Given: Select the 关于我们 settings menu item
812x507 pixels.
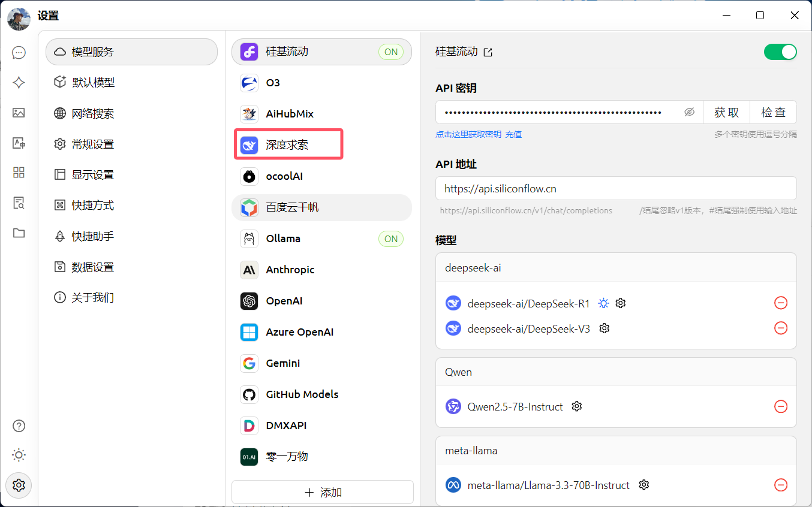Looking at the screenshot, I should click(131, 297).
